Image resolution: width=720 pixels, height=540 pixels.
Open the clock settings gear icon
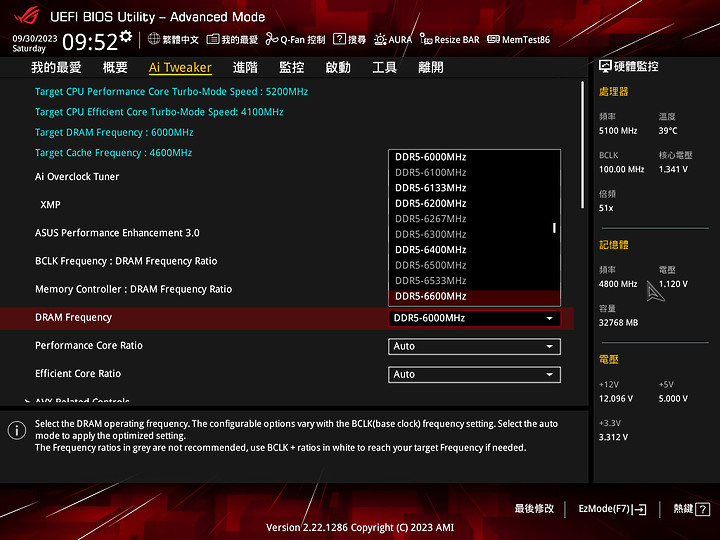pos(126,36)
